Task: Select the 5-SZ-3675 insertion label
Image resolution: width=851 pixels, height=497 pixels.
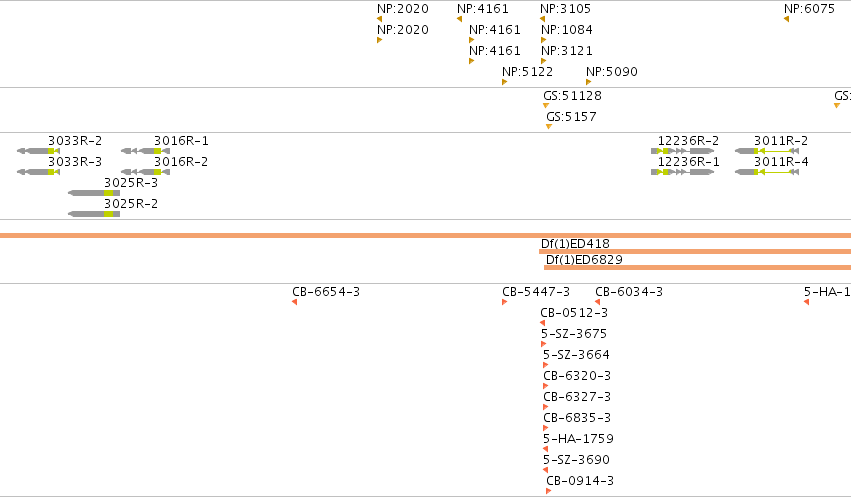Action: point(574,334)
